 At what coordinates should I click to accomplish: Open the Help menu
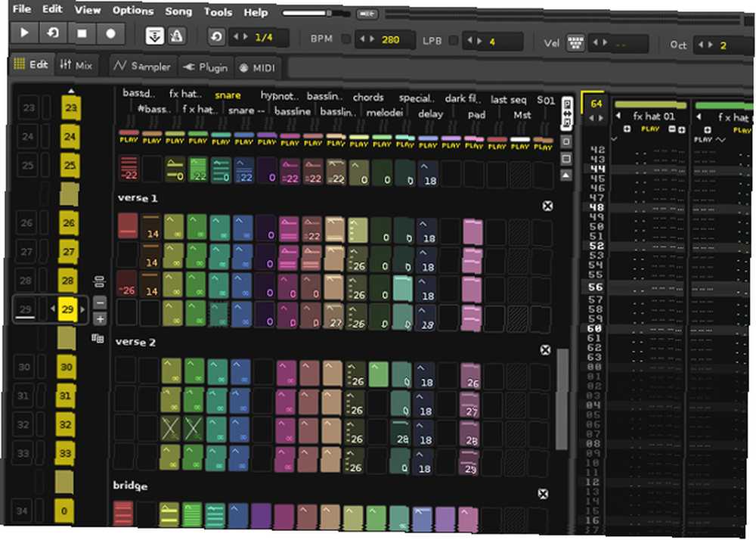(x=256, y=13)
